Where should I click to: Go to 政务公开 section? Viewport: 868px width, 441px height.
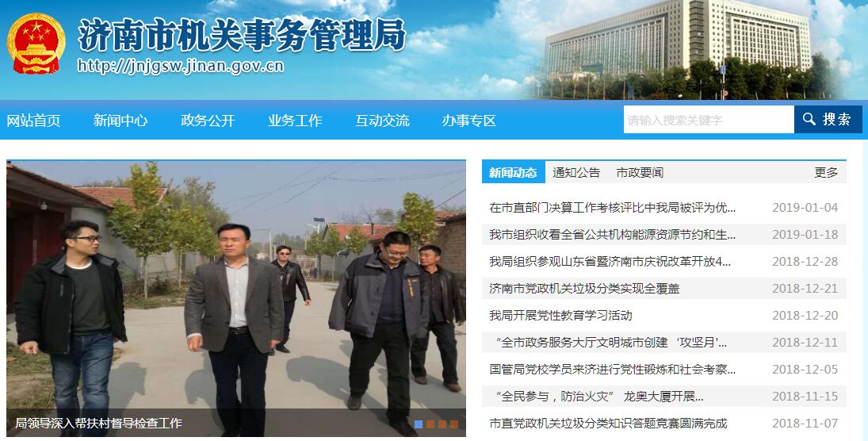click(x=208, y=121)
